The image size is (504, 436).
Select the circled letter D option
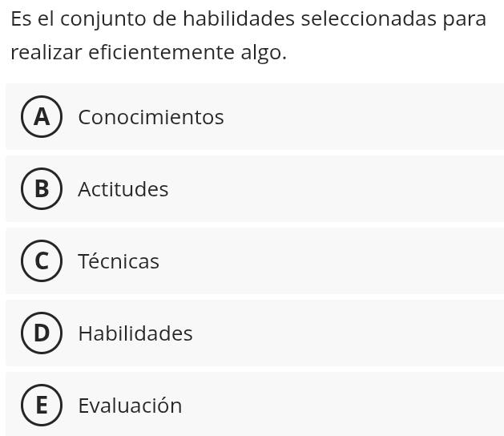pos(42,333)
